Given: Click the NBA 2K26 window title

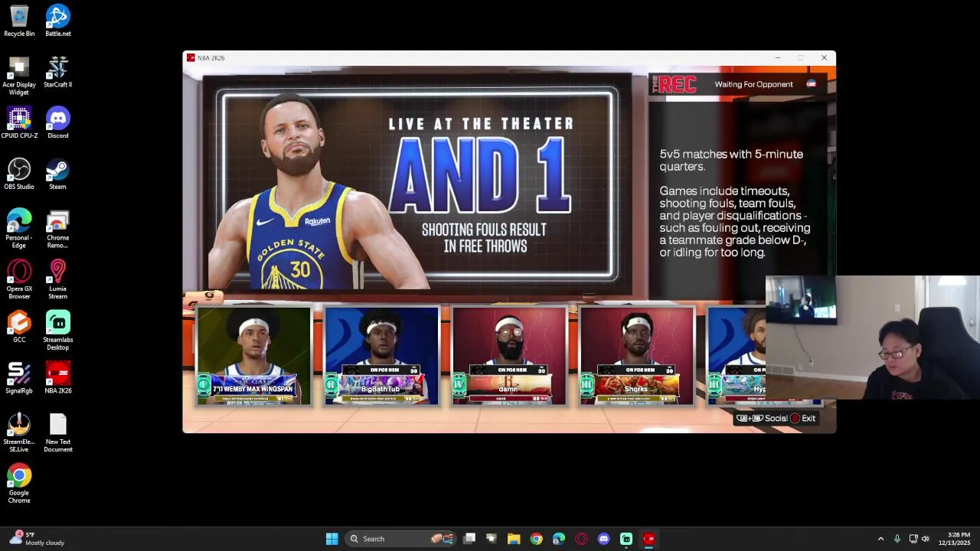Looking at the screenshot, I should point(211,58).
